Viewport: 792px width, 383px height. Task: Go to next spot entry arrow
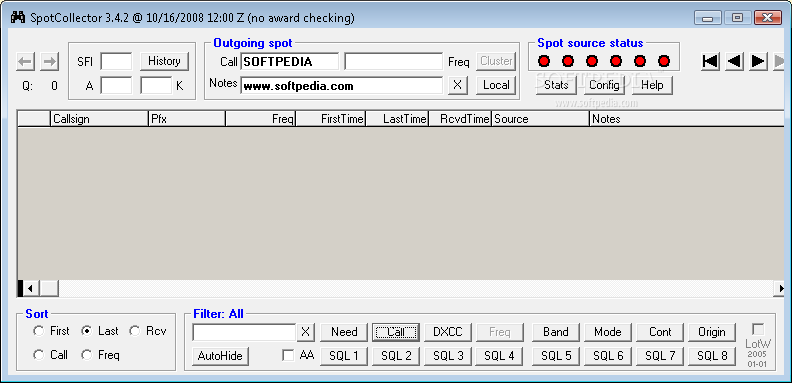point(758,61)
